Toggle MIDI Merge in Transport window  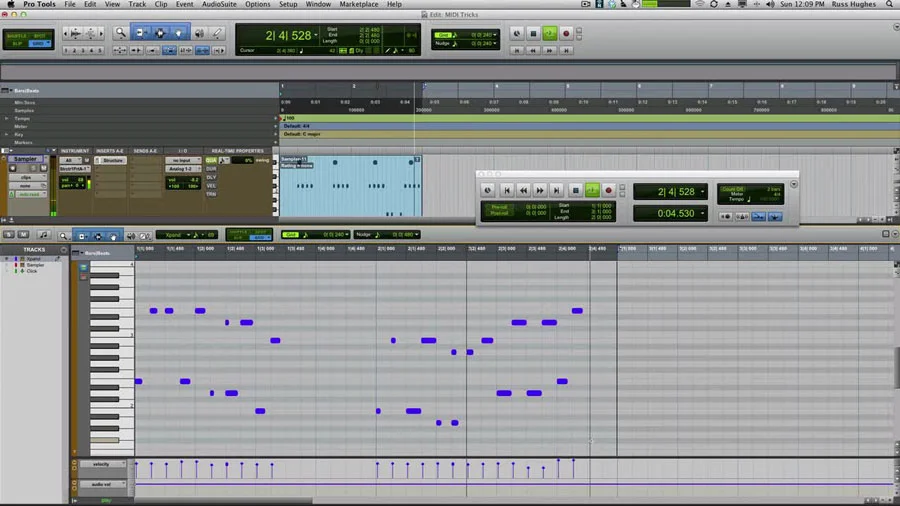click(x=758, y=217)
